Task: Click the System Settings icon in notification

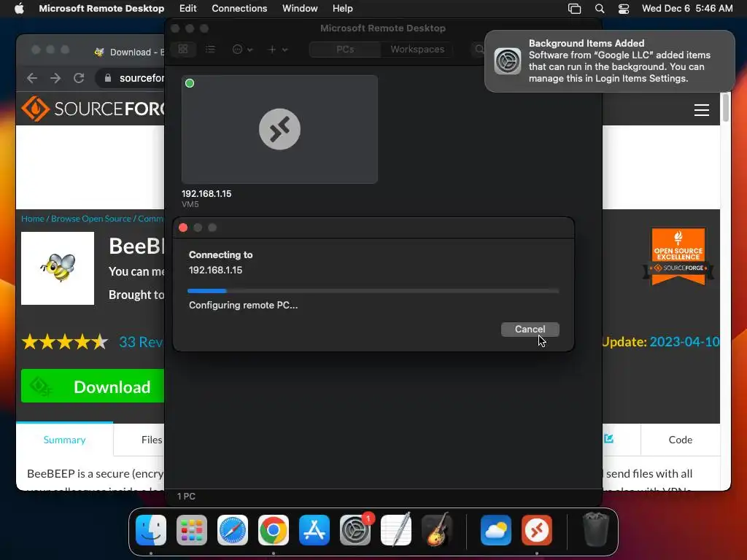Action: (x=508, y=61)
